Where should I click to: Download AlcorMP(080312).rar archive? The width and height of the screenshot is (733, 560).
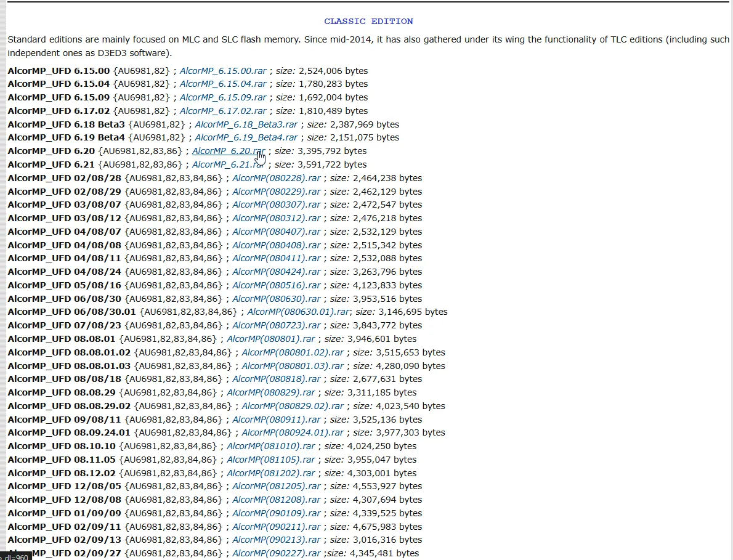(x=277, y=219)
